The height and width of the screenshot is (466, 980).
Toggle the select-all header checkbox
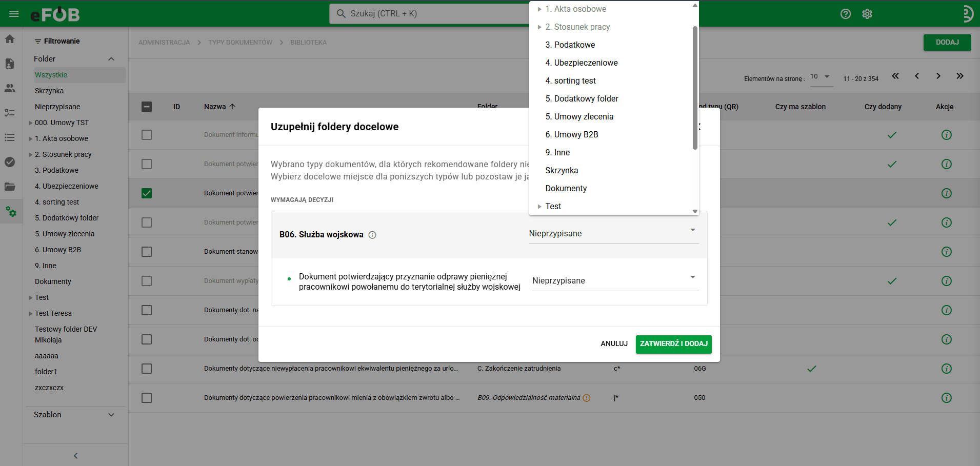pyautogui.click(x=147, y=107)
